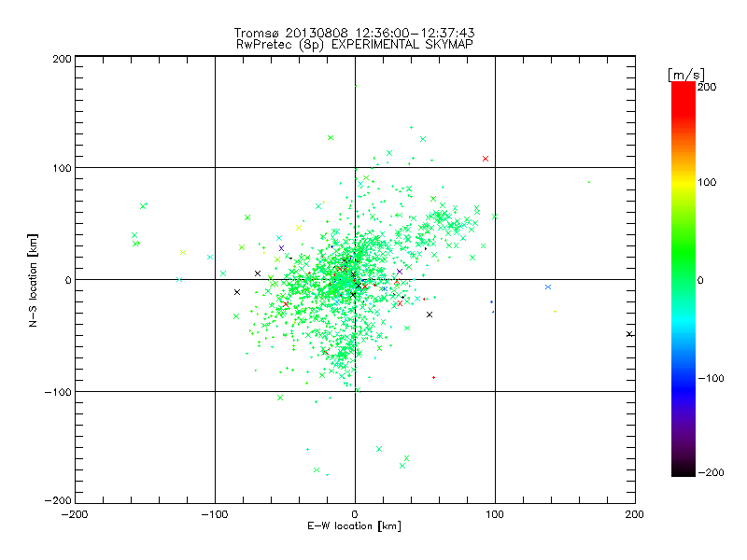Click the yellow X marker near -120 km E-W

(x=183, y=252)
